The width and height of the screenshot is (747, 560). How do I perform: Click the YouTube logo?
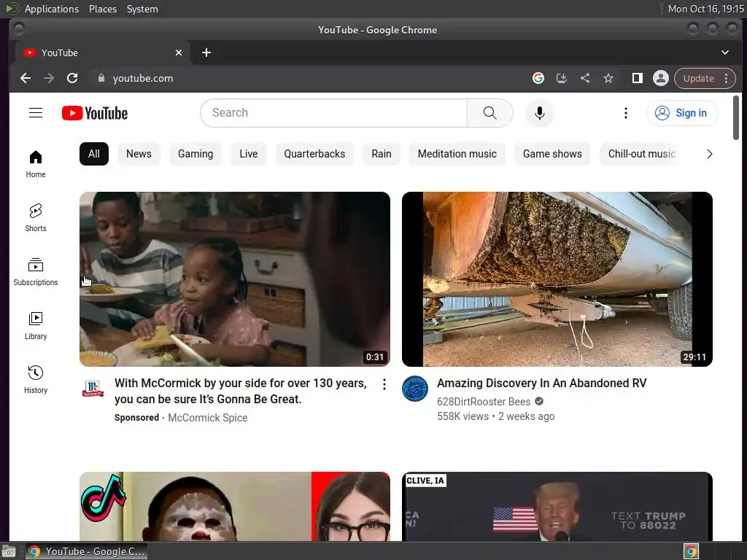[x=95, y=113]
